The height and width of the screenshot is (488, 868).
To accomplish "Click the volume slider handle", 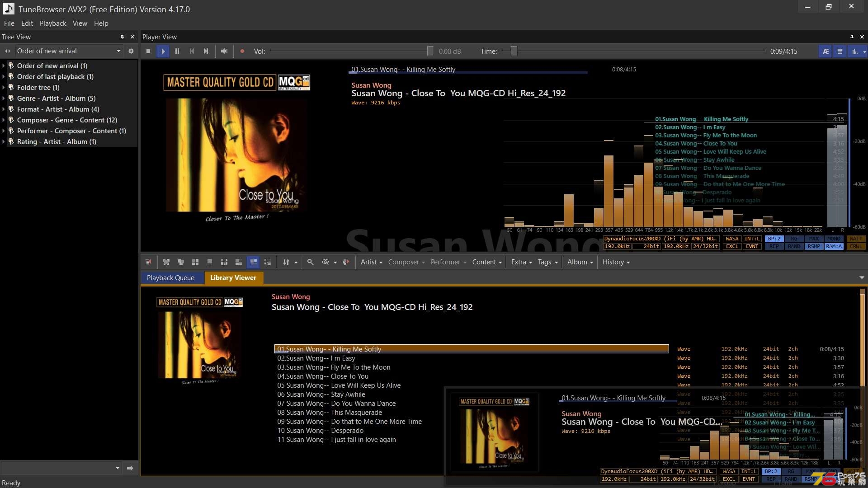I will click(430, 51).
